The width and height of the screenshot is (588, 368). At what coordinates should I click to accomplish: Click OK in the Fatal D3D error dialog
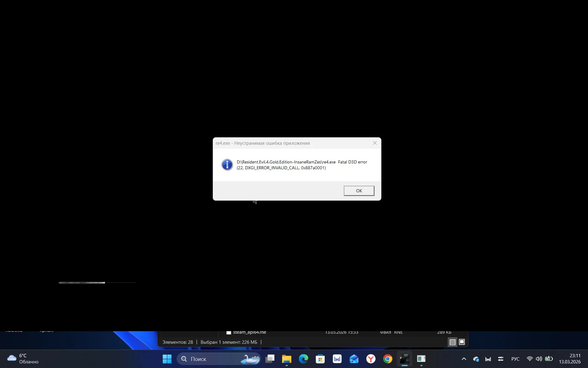click(359, 191)
